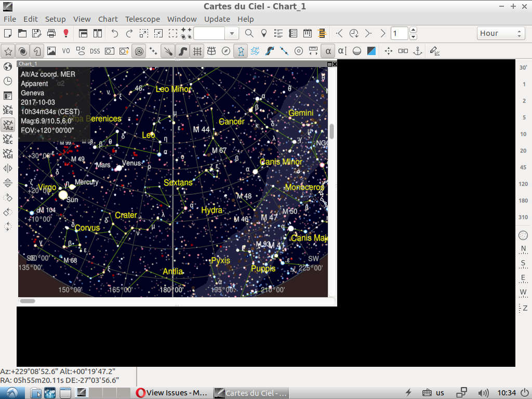Click the anchor lock chart icon
The height and width of the screenshot is (399, 532).
418,51
